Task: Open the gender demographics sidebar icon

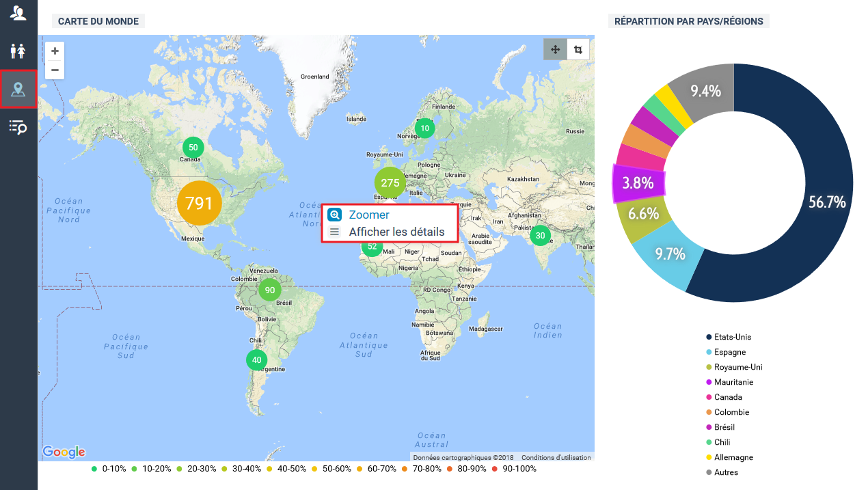Action: pos(18,51)
